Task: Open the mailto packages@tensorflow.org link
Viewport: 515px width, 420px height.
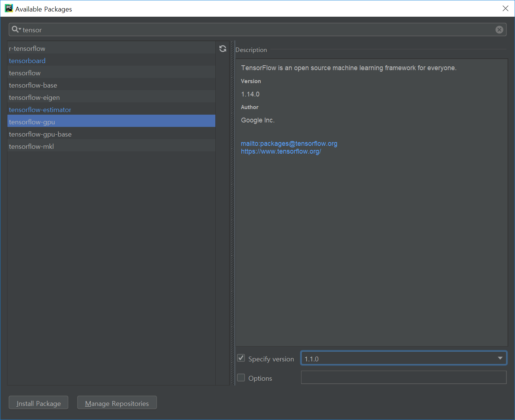Action: [x=289, y=144]
